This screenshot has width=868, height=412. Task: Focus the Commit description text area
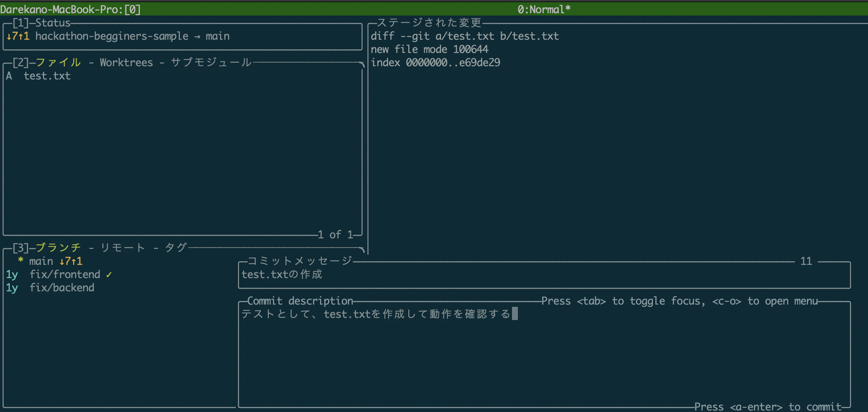point(544,354)
